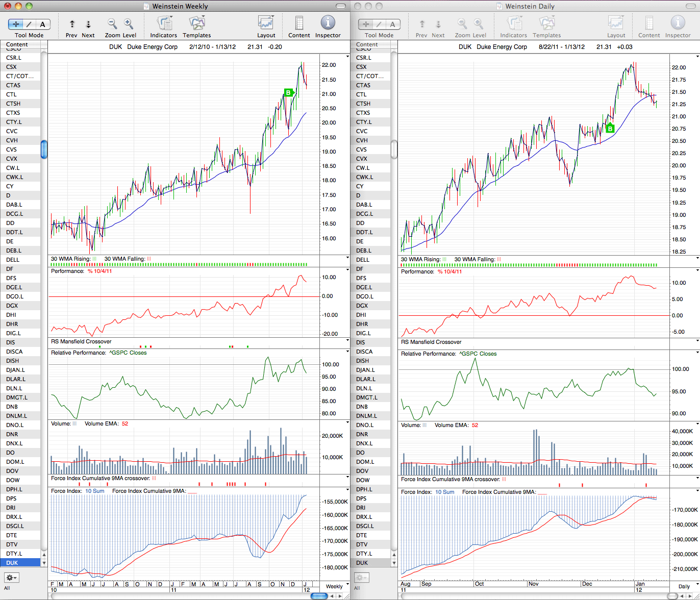Toggle the Inspector panel in Weekly window
700x600 pixels.
[x=328, y=23]
